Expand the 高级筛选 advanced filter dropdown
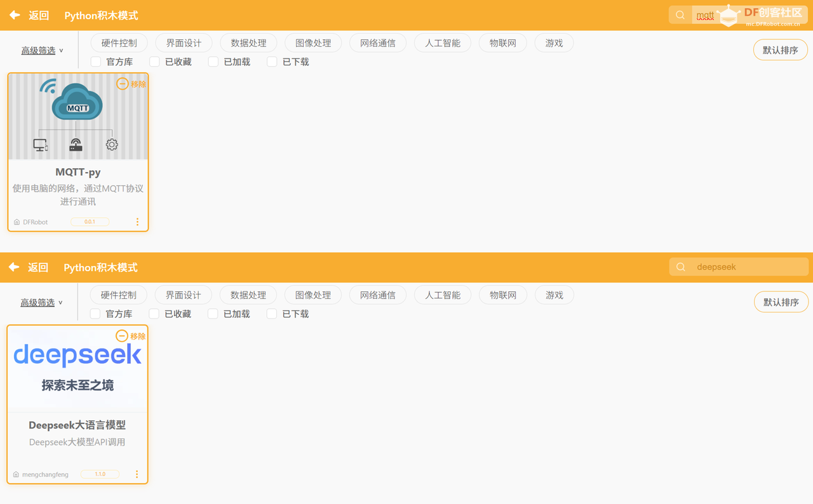The width and height of the screenshot is (813, 504). point(42,50)
